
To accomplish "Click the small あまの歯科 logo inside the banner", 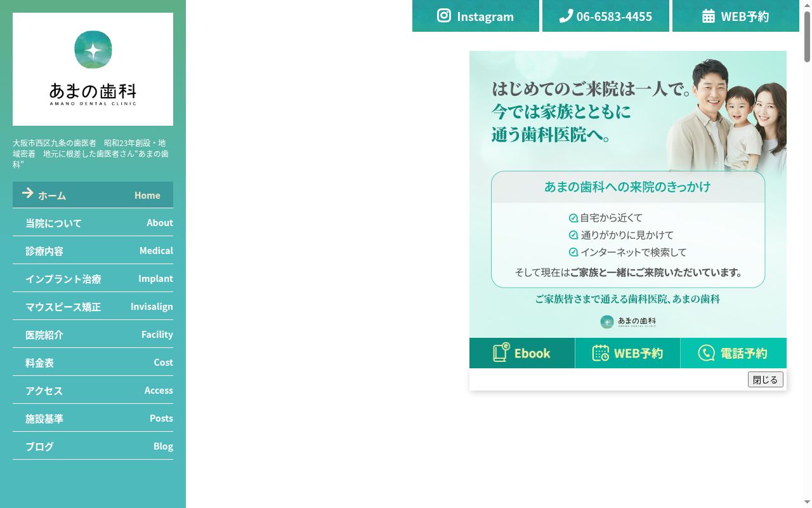I will 628,322.
